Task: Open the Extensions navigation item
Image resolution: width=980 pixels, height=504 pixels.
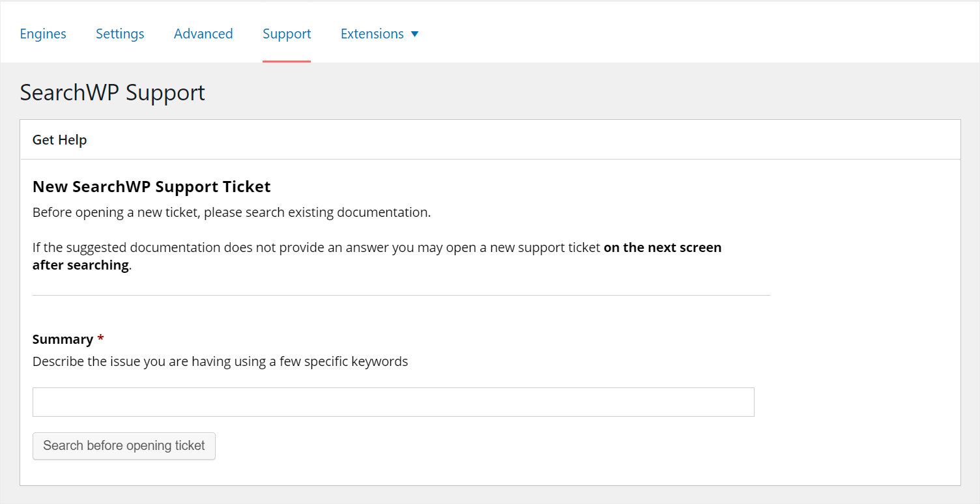Action: point(372,33)
